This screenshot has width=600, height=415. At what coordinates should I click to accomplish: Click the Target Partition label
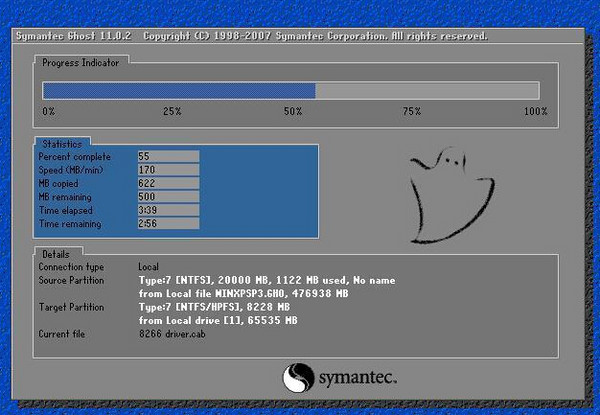(71, 307)
